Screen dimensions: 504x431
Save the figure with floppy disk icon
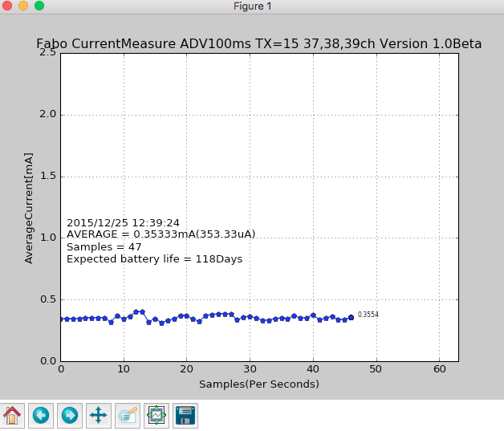pos(185,415)
